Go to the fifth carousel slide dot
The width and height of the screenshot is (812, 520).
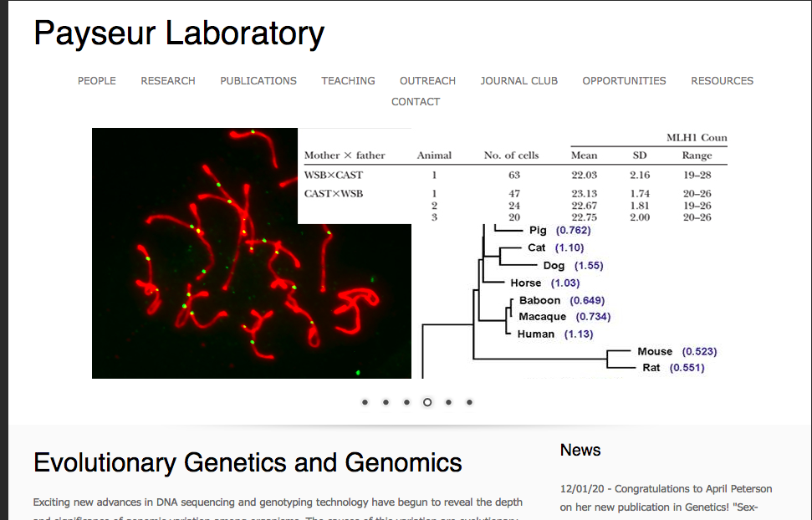pos(448,402)
